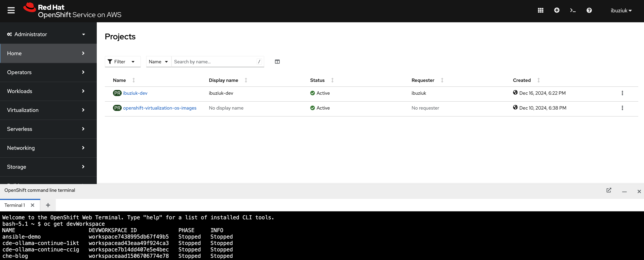Open the help question mark menu

[x=589, y=10]
